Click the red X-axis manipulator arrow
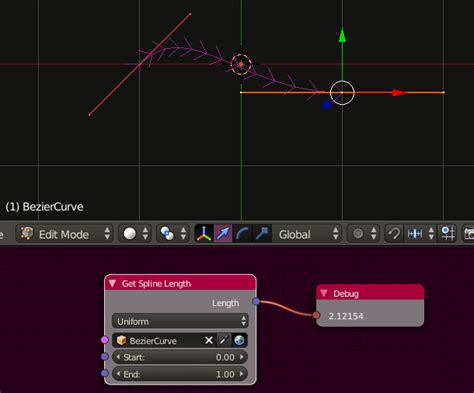Screen dimensions: 474x393 click(x=398, y=93)
